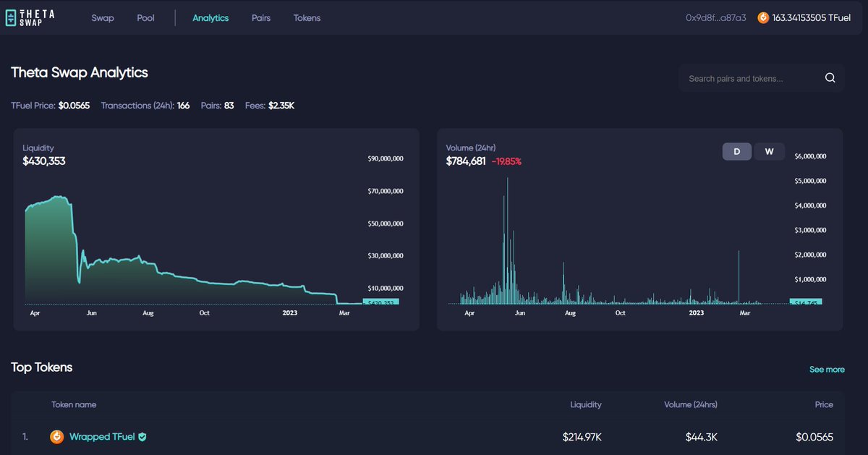Click the 163.34153505 TFuel balance
868x455 pixels.
pyautogui.click(x=812, y=17)
